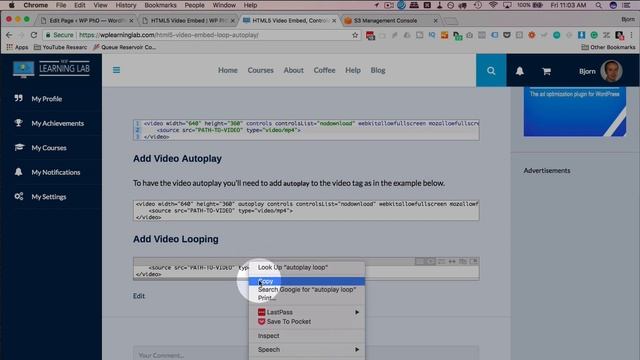Image resolution: width=640 pixels, height=360 pixels.
Task: Expand the Speech submenu
Action: [307, 350]
